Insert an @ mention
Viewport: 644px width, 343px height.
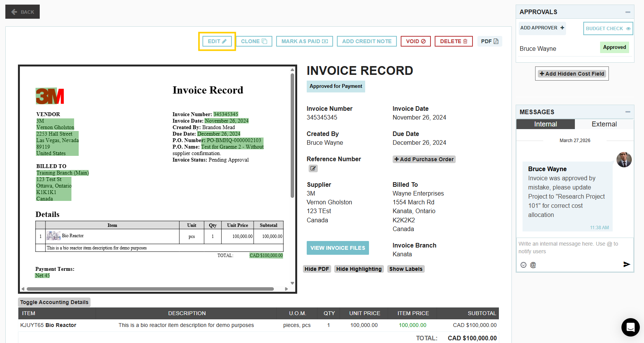click(533, 265)
